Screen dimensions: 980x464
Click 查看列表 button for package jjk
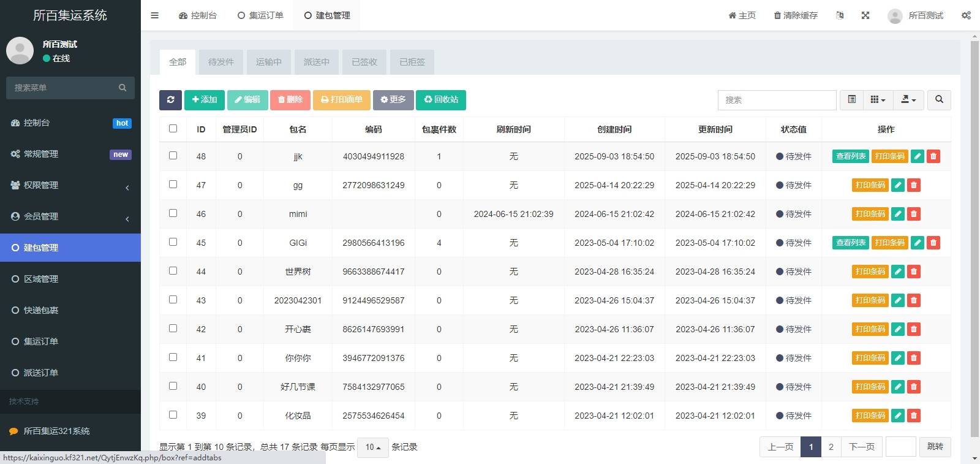click(x=851, y=156)
